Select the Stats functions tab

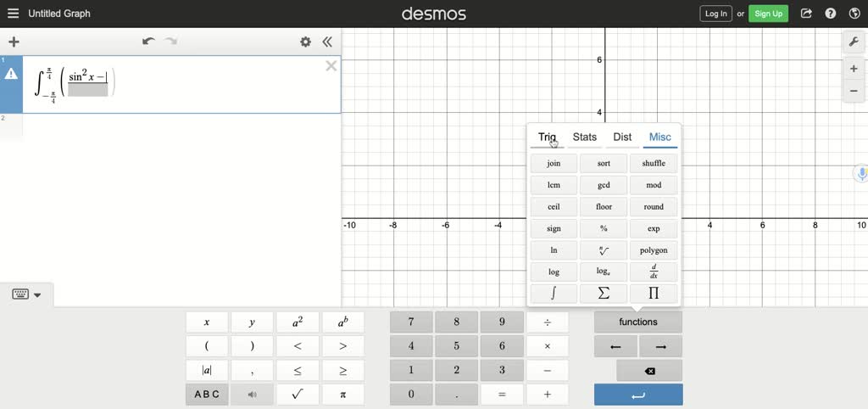point(585,137)
